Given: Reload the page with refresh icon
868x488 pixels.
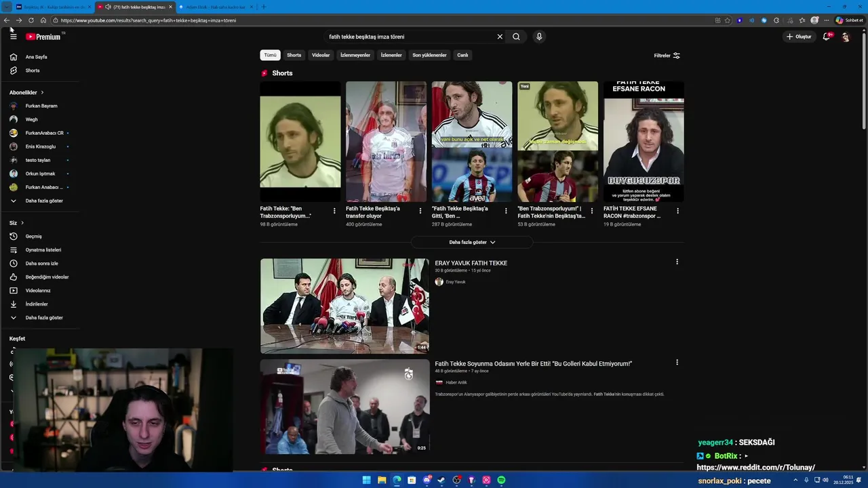Looking at the screenshot, I should coord(31,20).
